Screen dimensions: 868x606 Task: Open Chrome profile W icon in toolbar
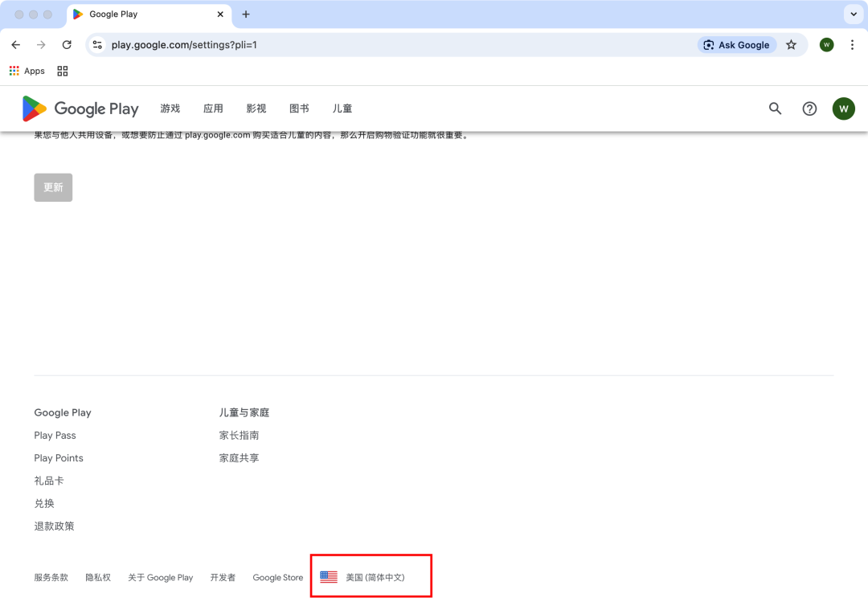tap(826, 45)
